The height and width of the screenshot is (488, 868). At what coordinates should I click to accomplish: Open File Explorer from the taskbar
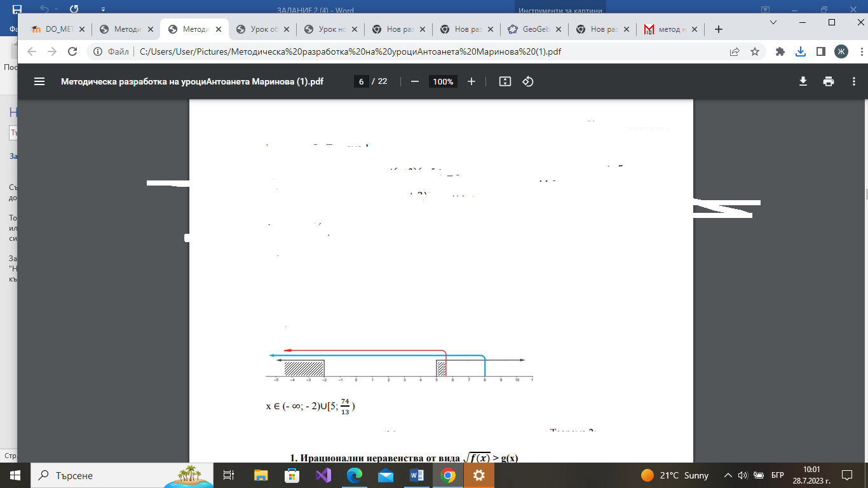(x=261, y=475)
